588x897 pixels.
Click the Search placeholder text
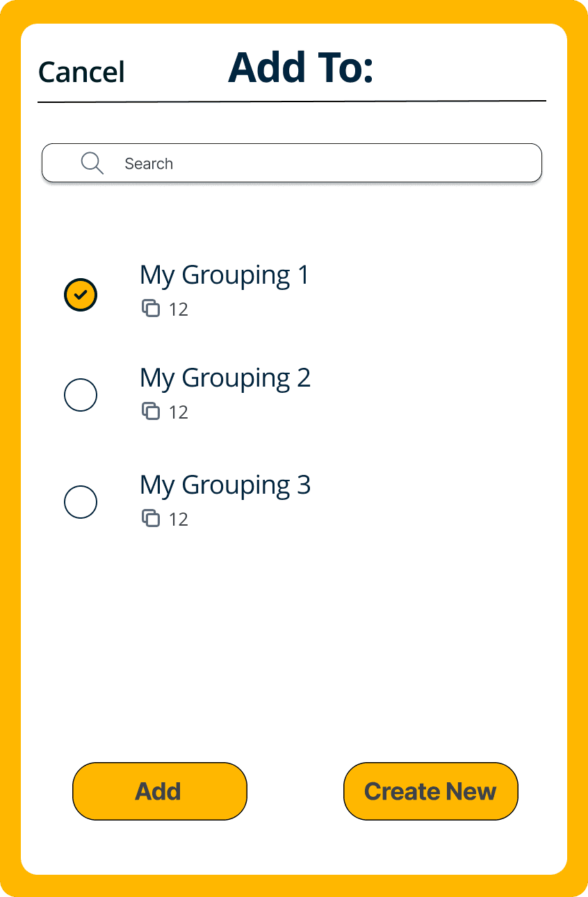click(x=149, y=164)
